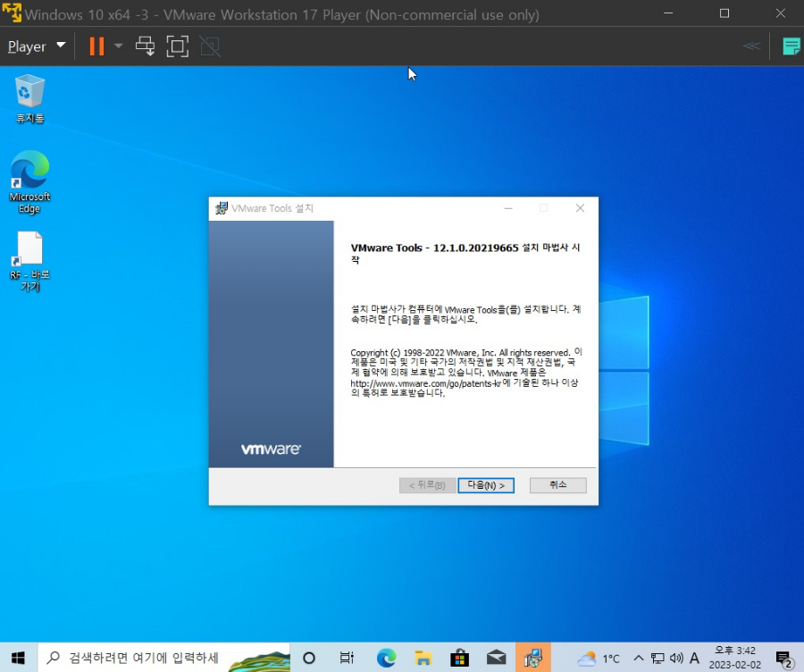Click the VMware Tools installer title icon
804x672 pixels.
tap(221, 208)
